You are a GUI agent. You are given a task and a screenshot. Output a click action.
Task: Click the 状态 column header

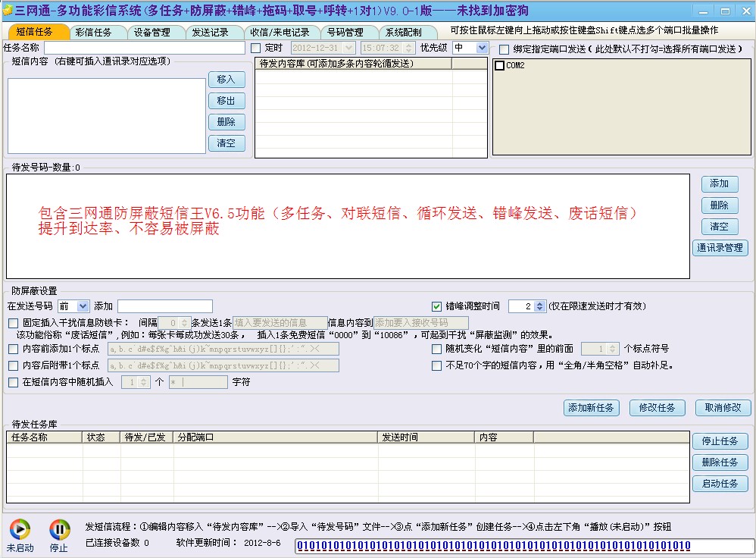(x=102, y=437)
